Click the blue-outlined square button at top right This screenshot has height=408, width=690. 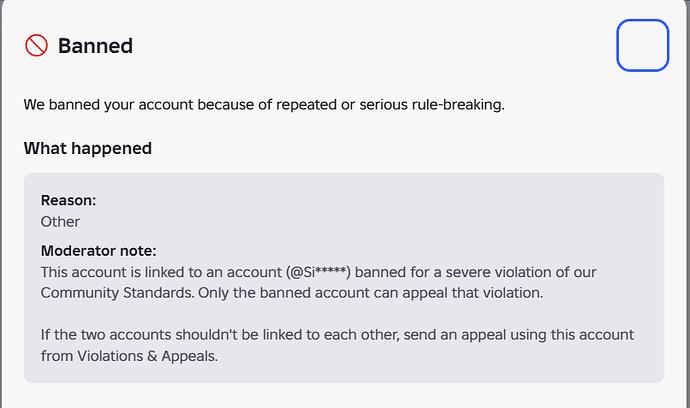[x=642, y=45]
